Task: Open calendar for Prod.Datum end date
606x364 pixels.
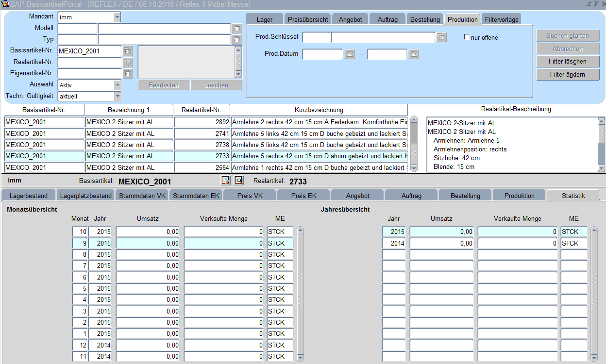Action: [414, 54]
